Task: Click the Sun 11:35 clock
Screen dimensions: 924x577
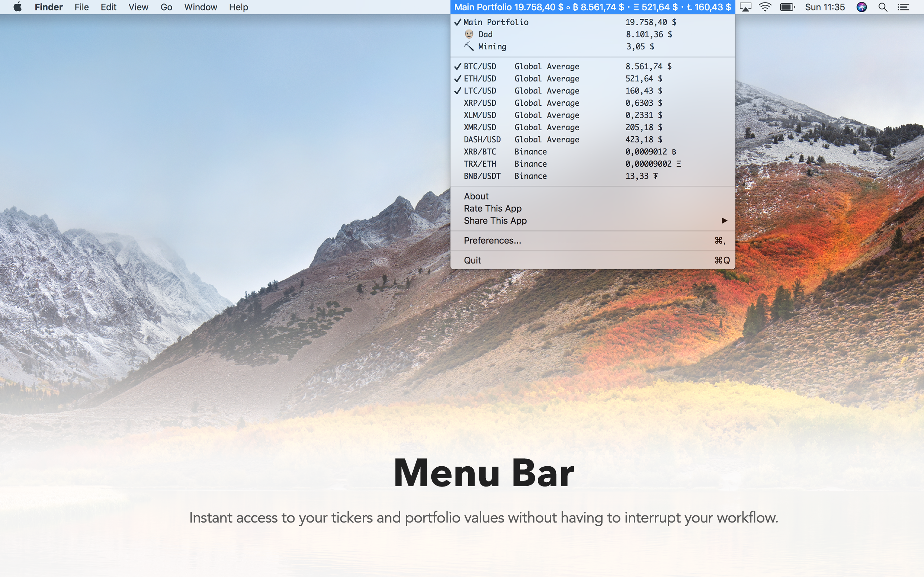Action: tap(825, 7)
